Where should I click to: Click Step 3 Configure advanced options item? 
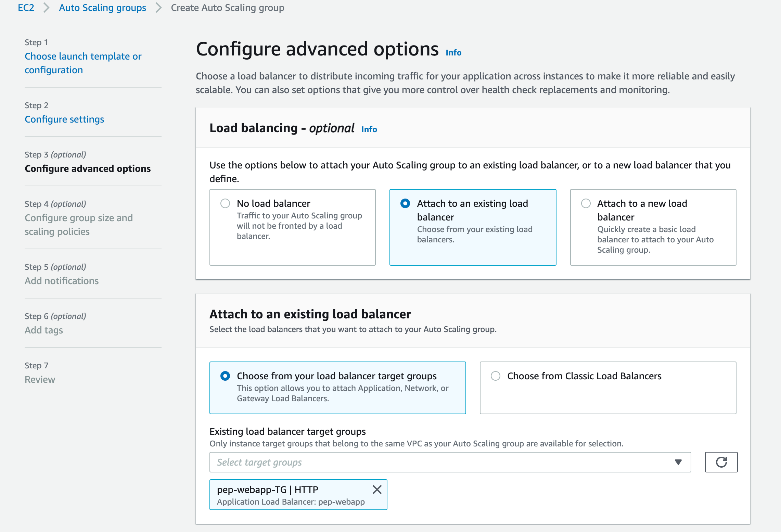pyautogui.click(x=88, y=168)
